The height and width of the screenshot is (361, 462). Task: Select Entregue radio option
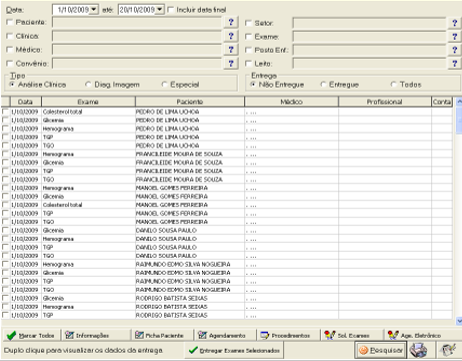tap(323, 85)
